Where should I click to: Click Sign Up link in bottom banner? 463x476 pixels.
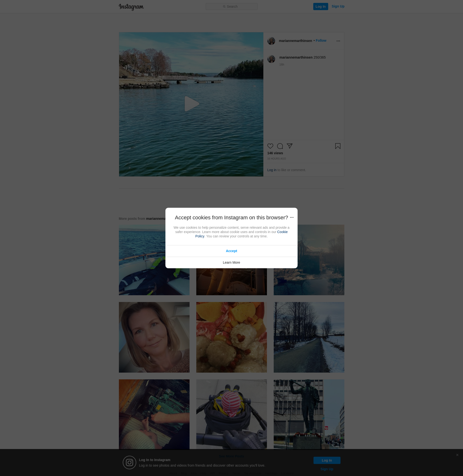click(x=327, y=469)
